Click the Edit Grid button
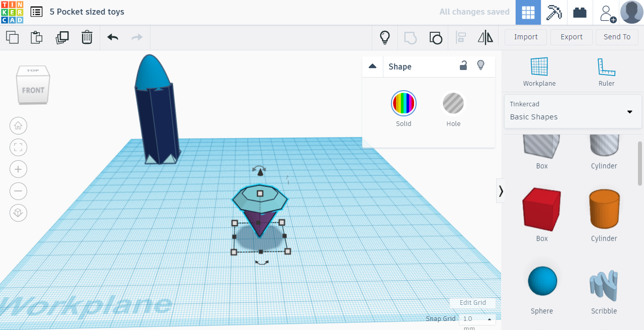Viewport: 644px width, 330px height. pos(472,303)
